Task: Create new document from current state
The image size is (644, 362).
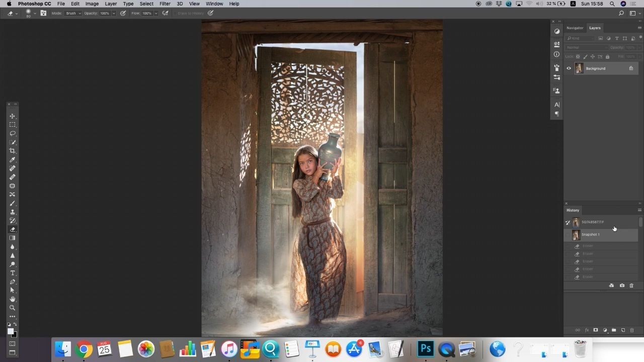Action: click(611, 286)
